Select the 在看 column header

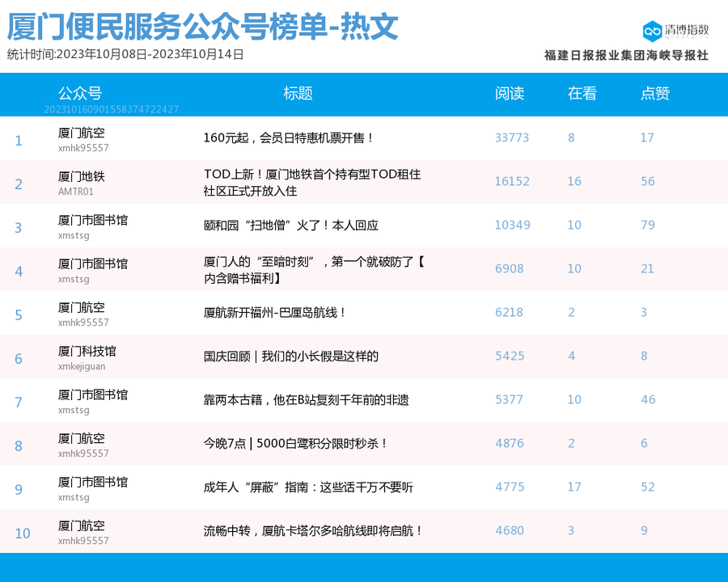[x=582, y=93]
